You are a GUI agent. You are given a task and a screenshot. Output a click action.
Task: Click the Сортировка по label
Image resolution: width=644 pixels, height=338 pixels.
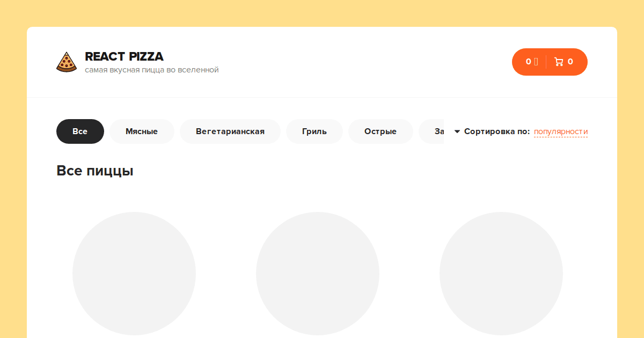click(496, 131)
